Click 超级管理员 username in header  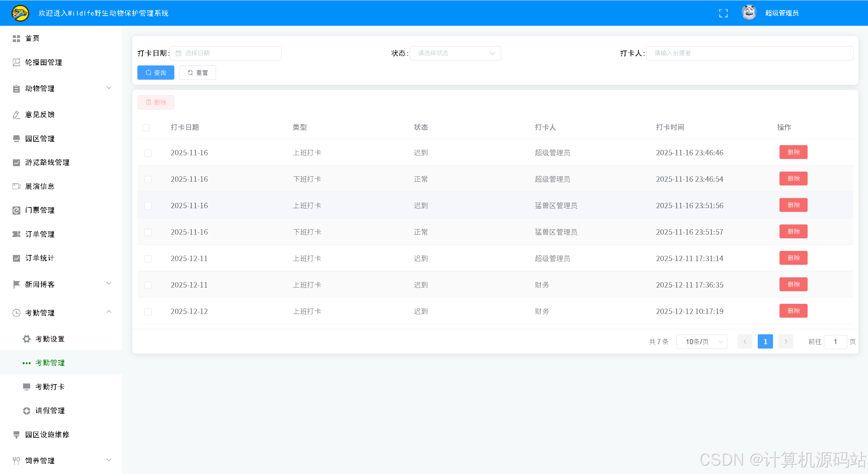coord(782,13)
